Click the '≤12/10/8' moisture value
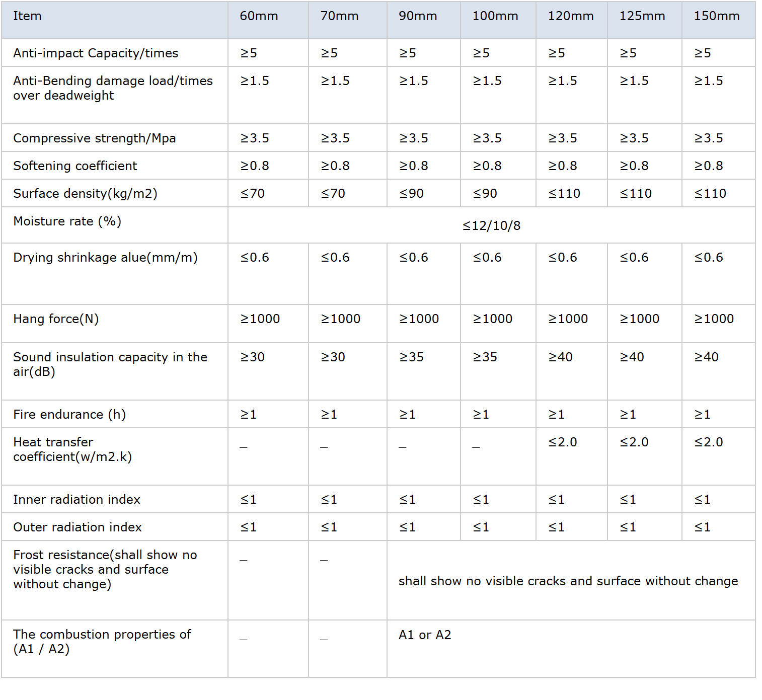 [x=491, y=226]
